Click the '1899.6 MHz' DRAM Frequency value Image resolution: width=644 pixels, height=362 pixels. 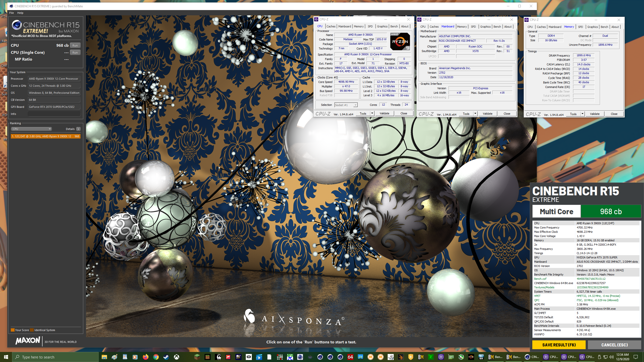pos(584,55)
